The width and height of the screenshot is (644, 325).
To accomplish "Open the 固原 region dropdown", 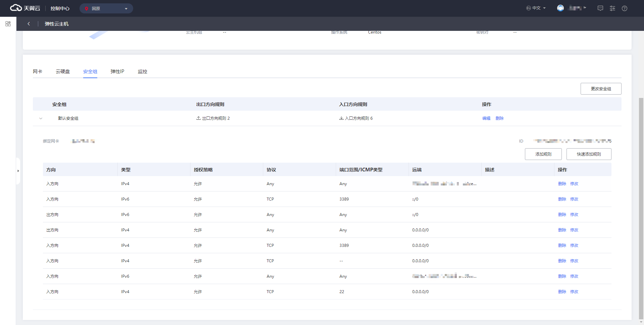I will (106, 8).
